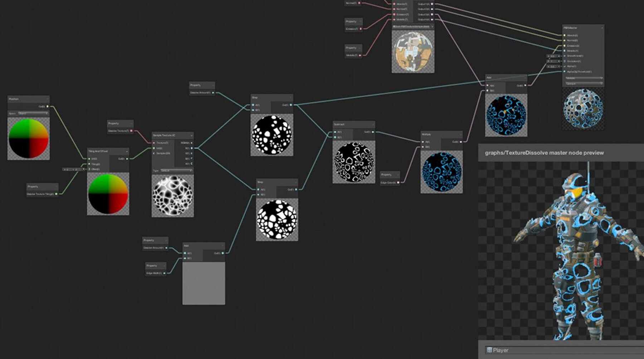
Task: Click Out port of Add node below Steps
Action: click(223, 253)
